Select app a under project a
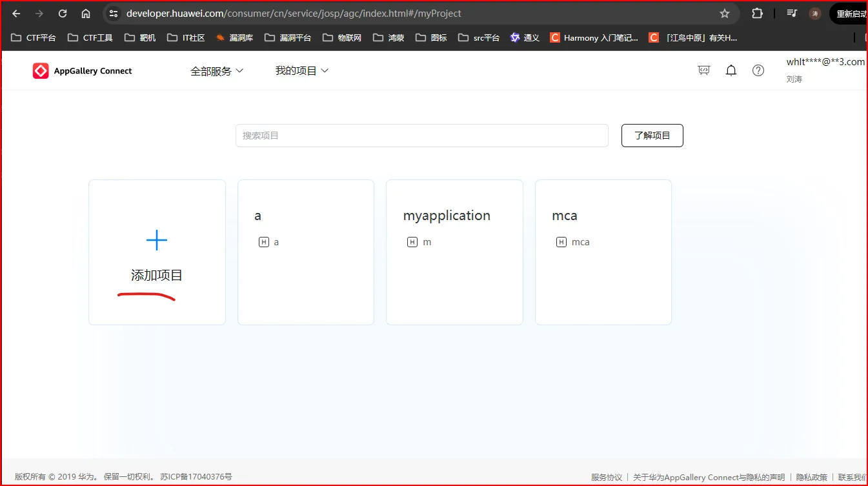Viewport: 868px width, 486px height. (x=268, y=242)
